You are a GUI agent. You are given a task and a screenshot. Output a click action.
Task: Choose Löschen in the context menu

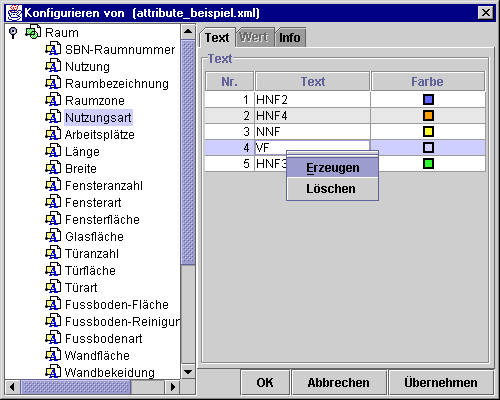[332, 189]
